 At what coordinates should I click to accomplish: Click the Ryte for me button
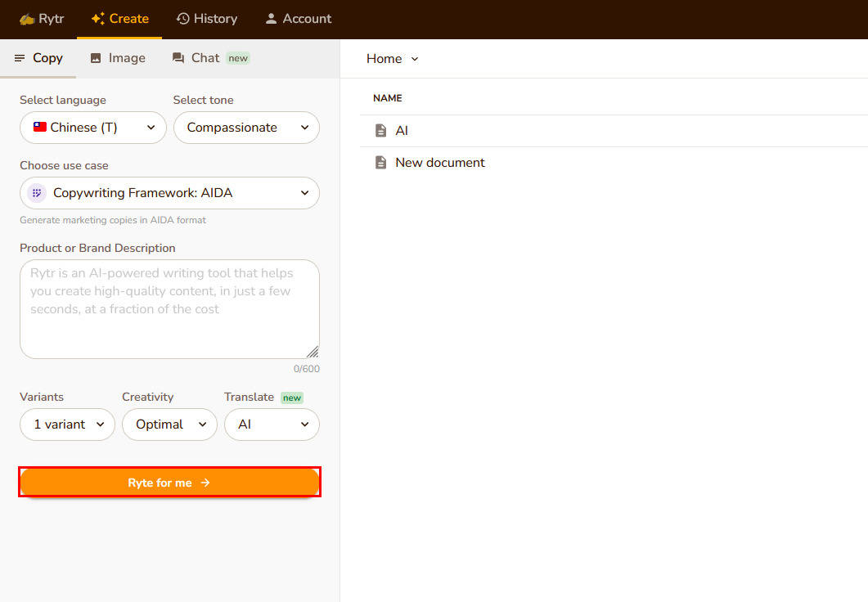(x=169, y=483)
